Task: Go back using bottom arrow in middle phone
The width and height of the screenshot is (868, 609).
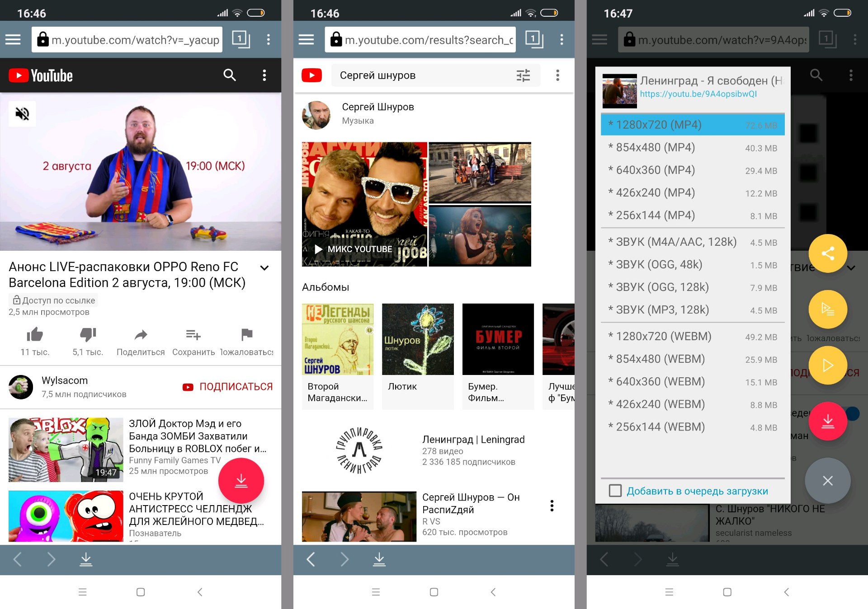Action: tap(311, 559)
